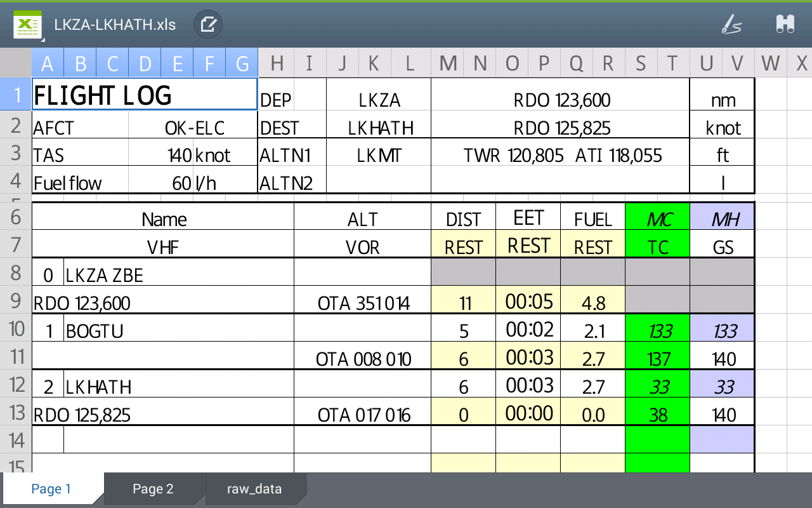Select column header A
Image resolution: width=812 pixels, height=508 pixels.
48,63
